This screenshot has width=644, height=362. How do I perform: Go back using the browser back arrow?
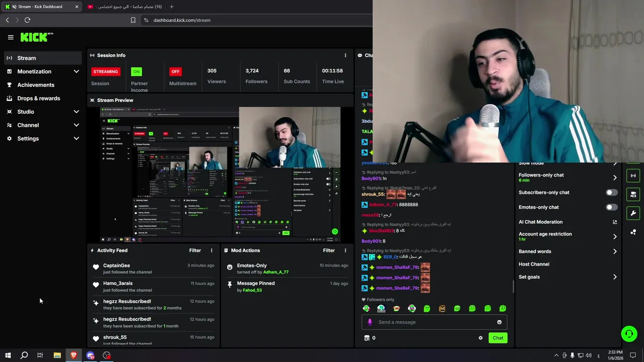(7, 20)
